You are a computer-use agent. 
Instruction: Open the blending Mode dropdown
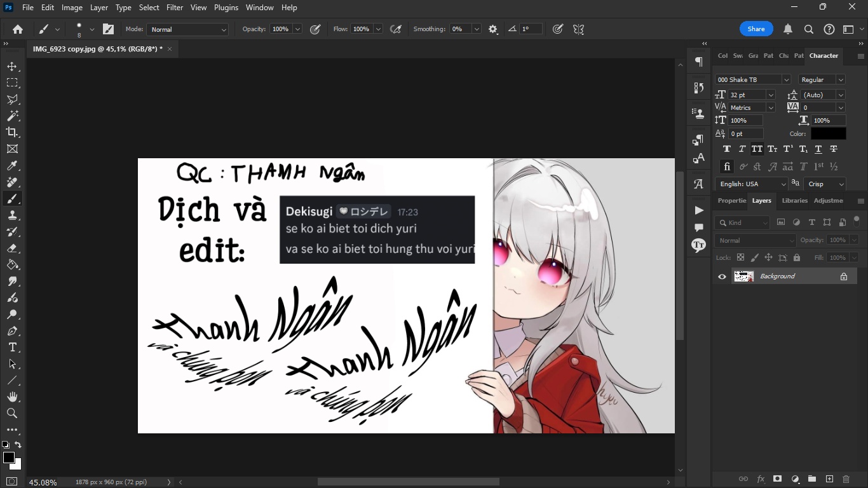pos(187,29)
